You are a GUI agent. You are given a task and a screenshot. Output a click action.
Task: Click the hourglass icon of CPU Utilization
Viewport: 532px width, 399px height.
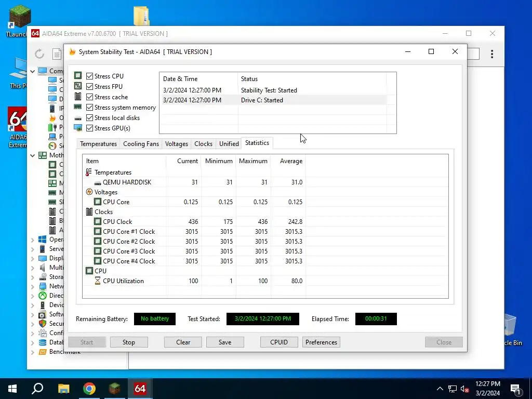97,281
